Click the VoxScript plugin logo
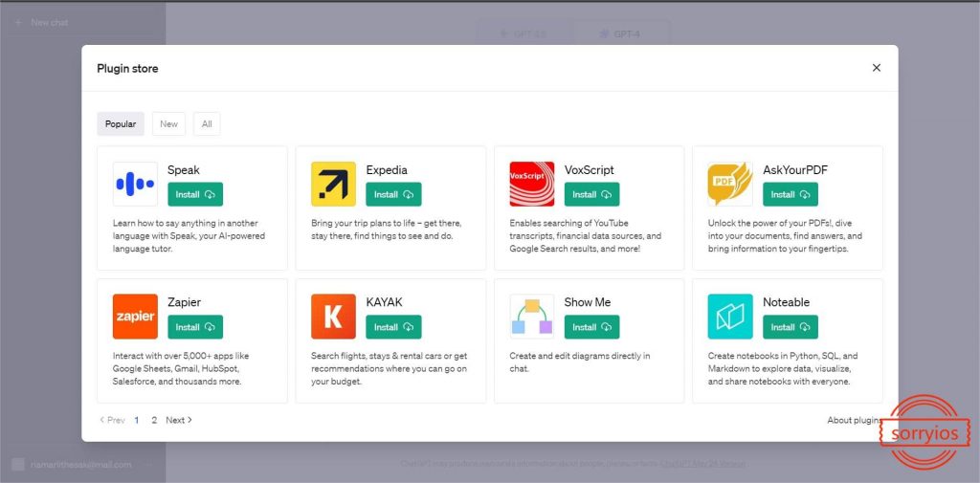This screenshot has width=980, height=483. 532,184
